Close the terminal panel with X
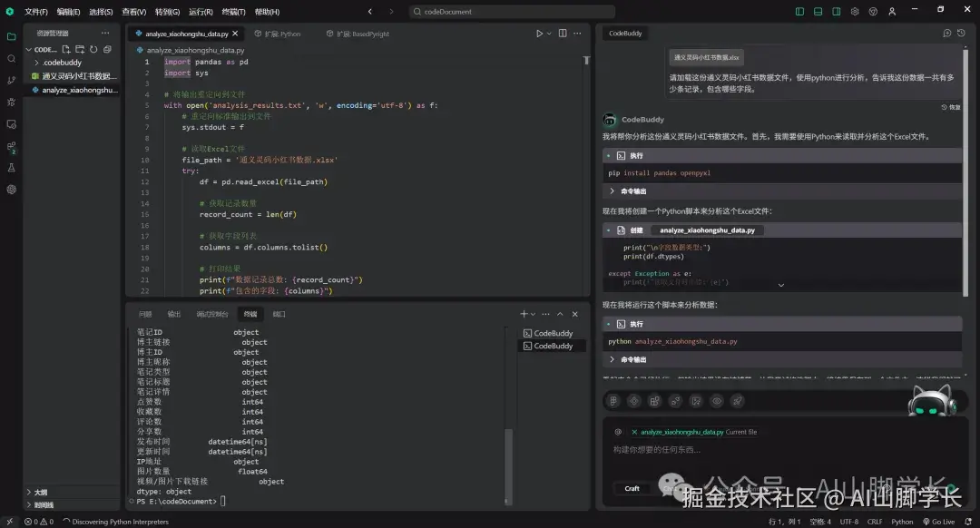 [575, 314]
